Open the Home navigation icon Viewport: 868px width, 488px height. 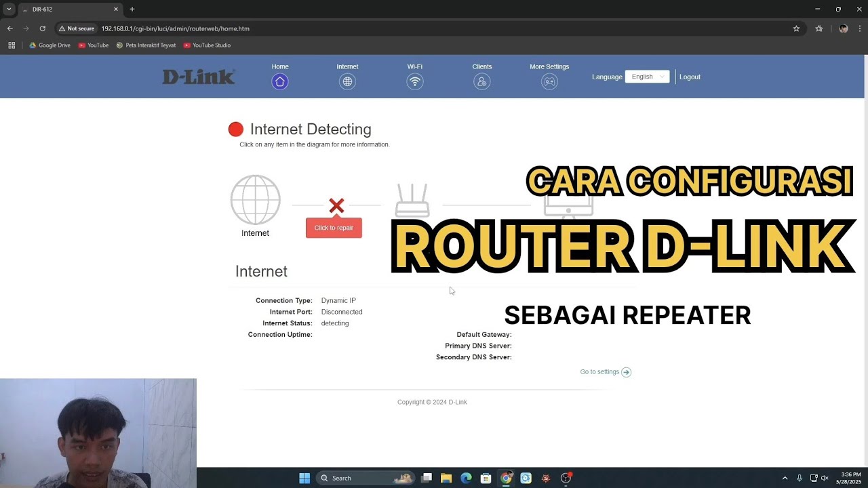tap(280, 81)
